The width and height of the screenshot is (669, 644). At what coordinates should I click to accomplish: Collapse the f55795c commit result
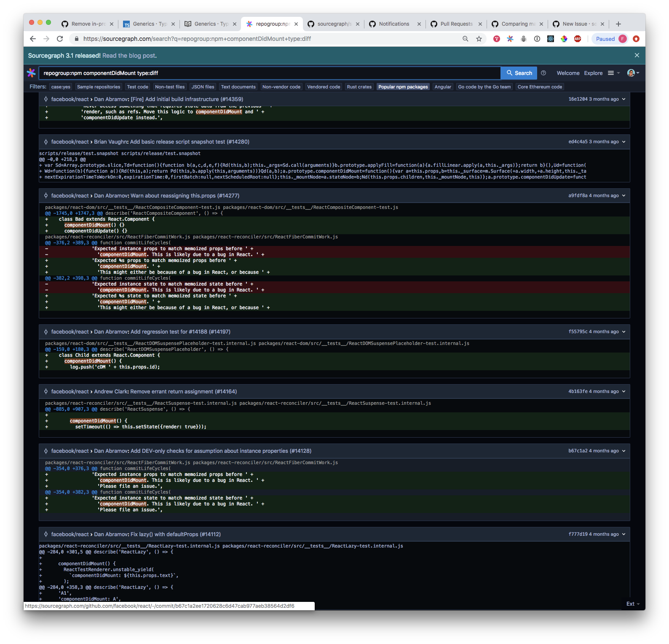coord(624,331)
